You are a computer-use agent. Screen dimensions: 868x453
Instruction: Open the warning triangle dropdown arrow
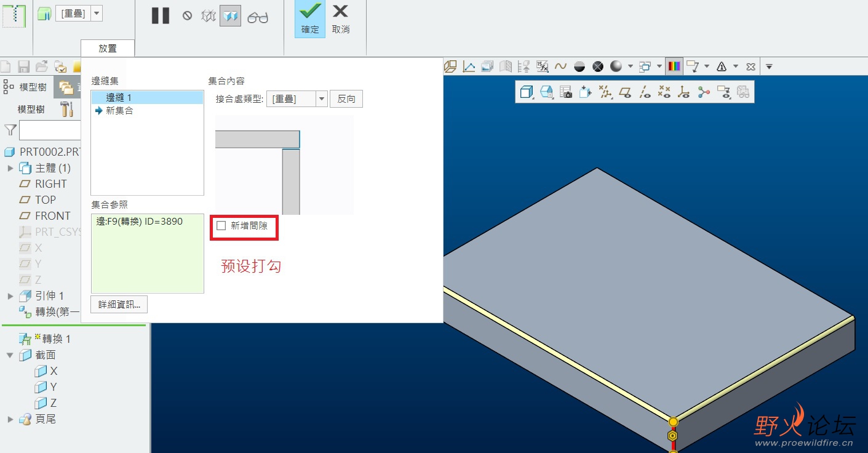click(x=736, y=66)
